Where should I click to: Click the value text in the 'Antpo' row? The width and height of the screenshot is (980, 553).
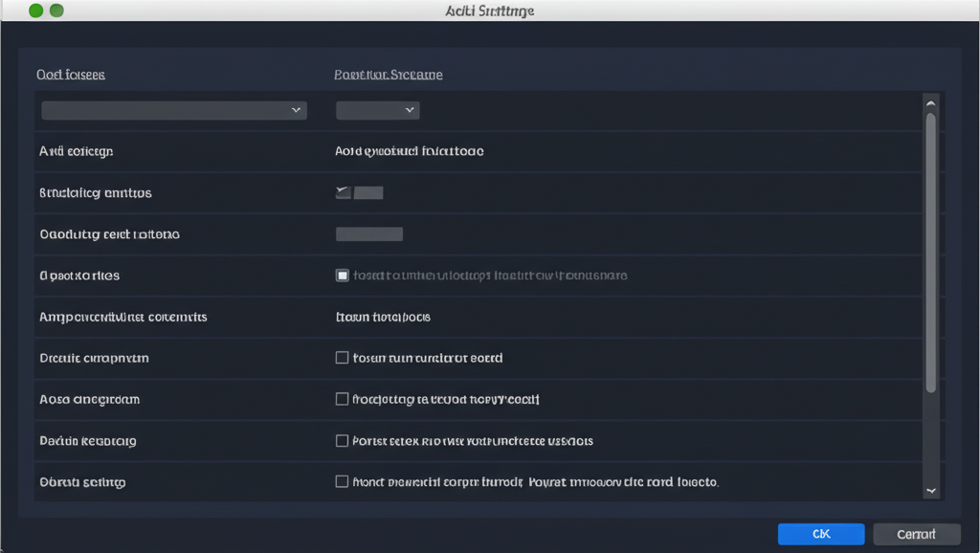383,317
